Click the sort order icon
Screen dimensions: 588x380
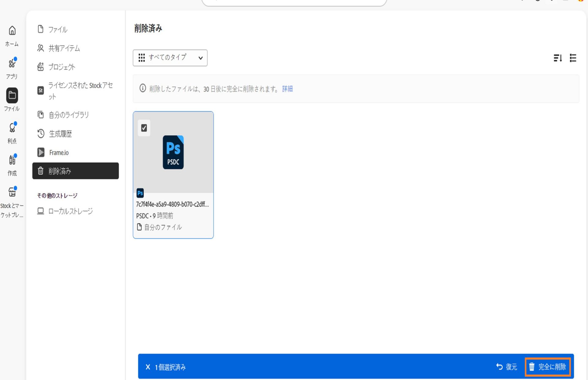[558, 58]
